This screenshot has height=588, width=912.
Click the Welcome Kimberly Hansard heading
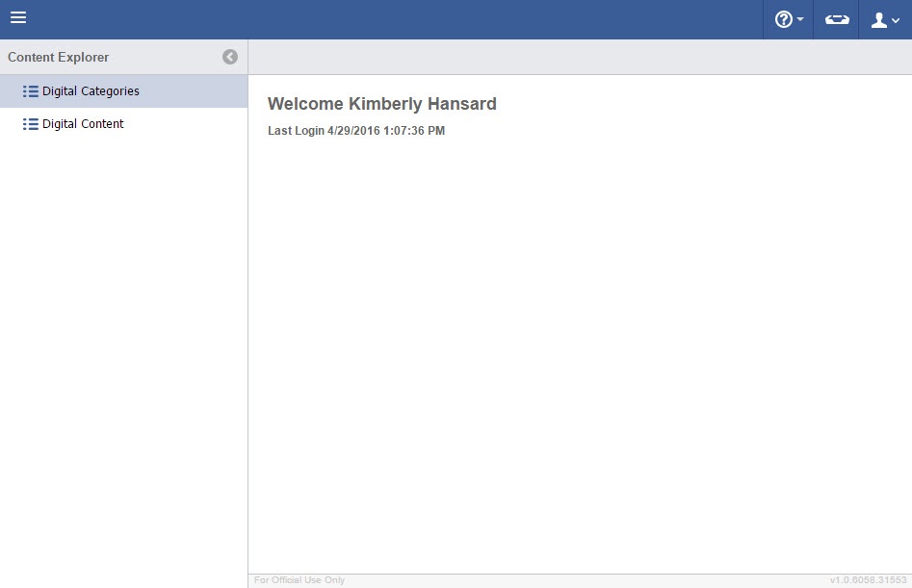click(x=381, y=104)
